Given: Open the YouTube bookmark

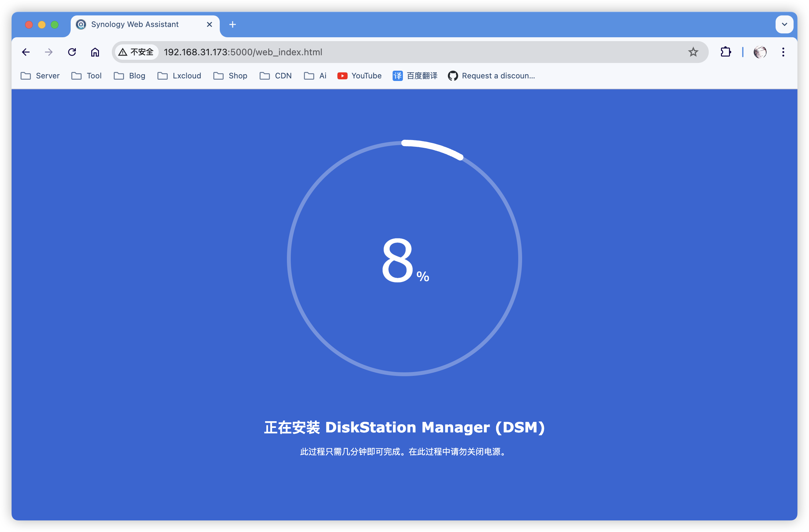Looking at the screenshot, I should pos(359,76).
